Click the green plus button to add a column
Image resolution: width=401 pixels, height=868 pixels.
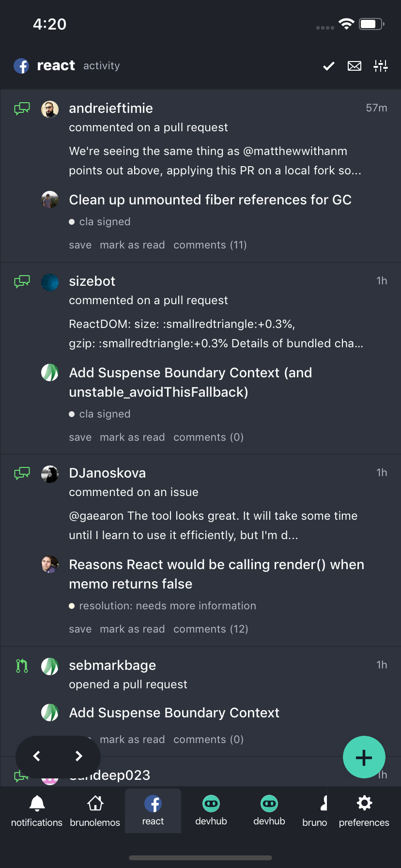click(364, 757)
